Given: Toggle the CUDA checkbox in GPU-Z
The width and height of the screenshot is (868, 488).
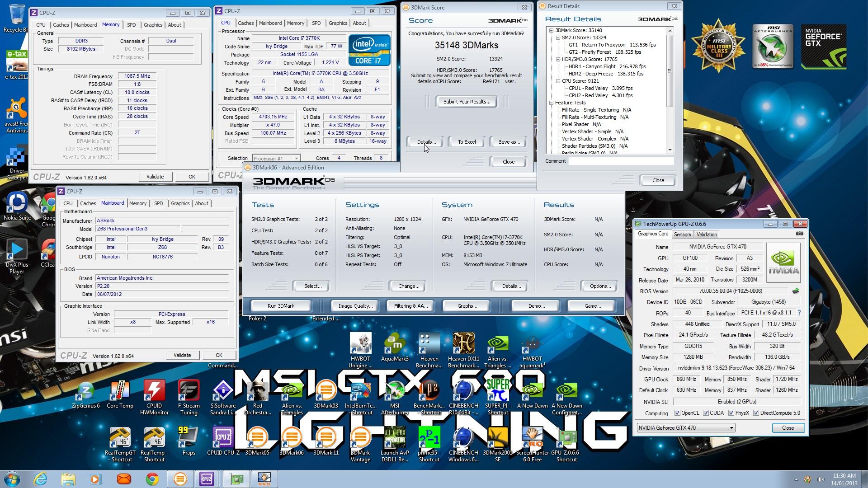Looking at the screenshot, I should tap(706, 413).
